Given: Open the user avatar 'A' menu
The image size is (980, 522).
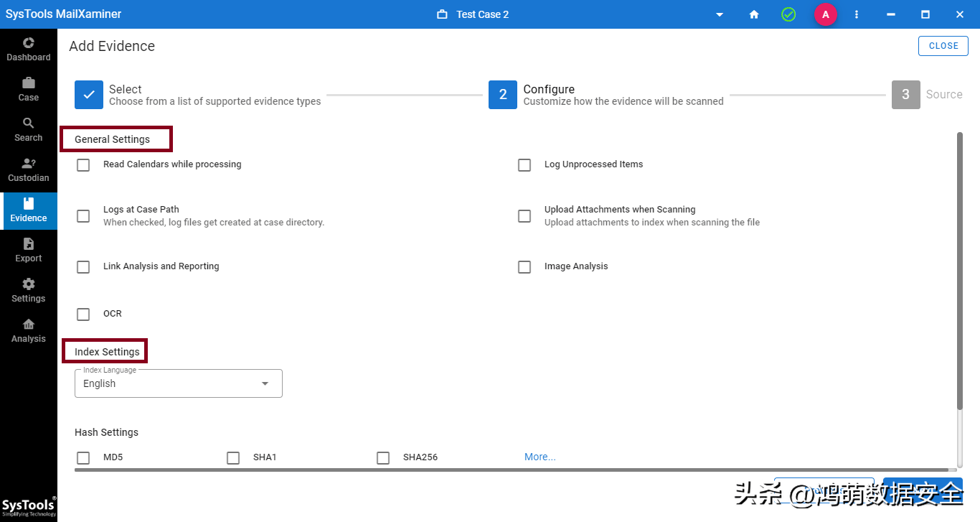Looking at the screenshot, I should coord(826,14).
